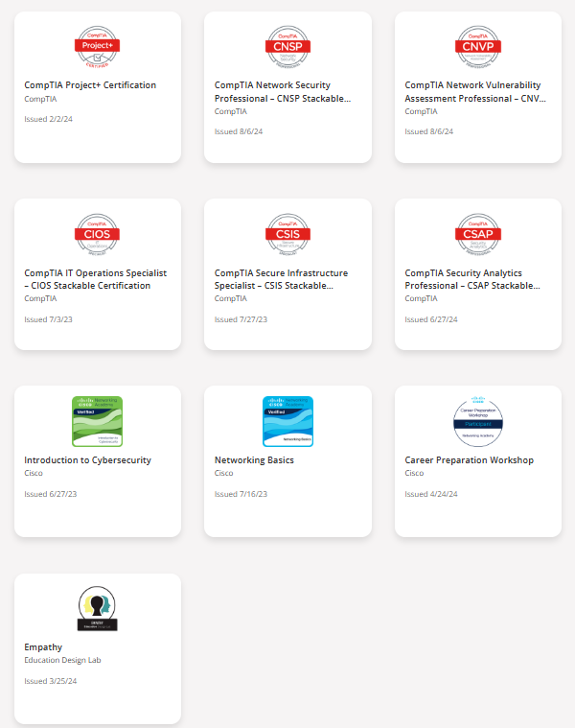Image resolution: width=575 pixels, height=728 pixels.
Task: Select the Career Preparation Workshop round badge
Action: click(x=478, y=422)
